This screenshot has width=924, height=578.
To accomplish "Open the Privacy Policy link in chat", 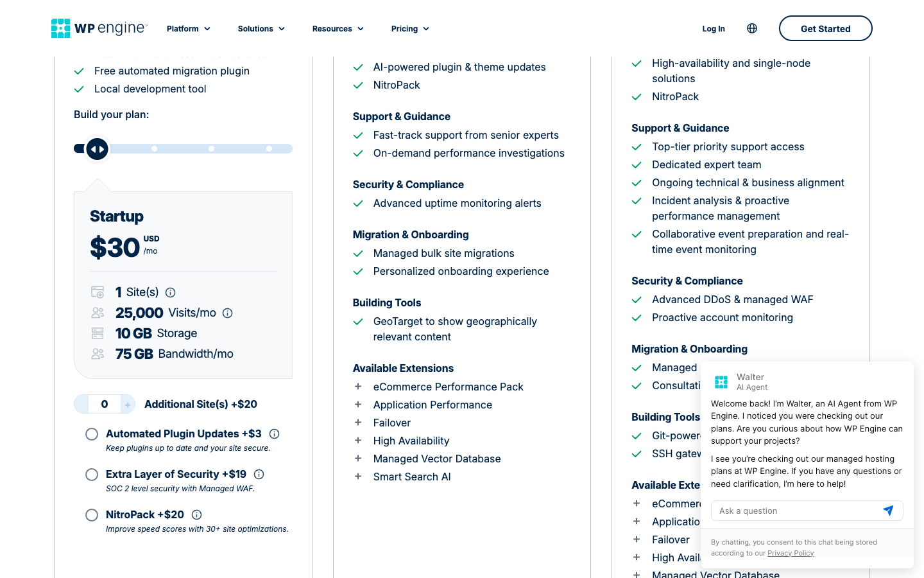I will click(x=791, y=553).
